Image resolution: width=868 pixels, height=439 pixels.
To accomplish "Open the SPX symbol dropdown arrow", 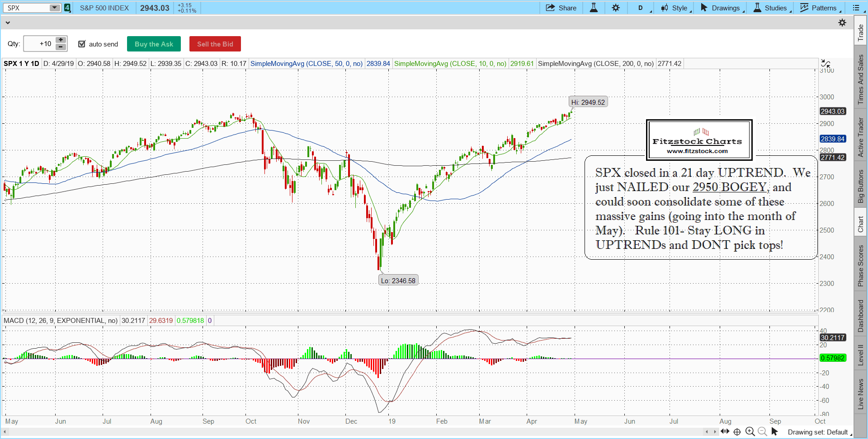I will pos(54,8).
